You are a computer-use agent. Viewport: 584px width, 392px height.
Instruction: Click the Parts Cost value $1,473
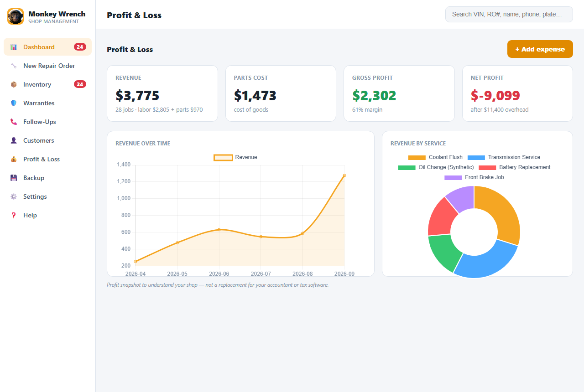click(255, 96)
